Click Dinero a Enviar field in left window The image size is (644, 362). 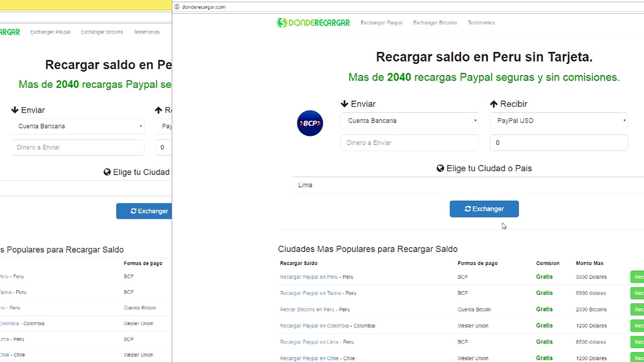[78, 147]
